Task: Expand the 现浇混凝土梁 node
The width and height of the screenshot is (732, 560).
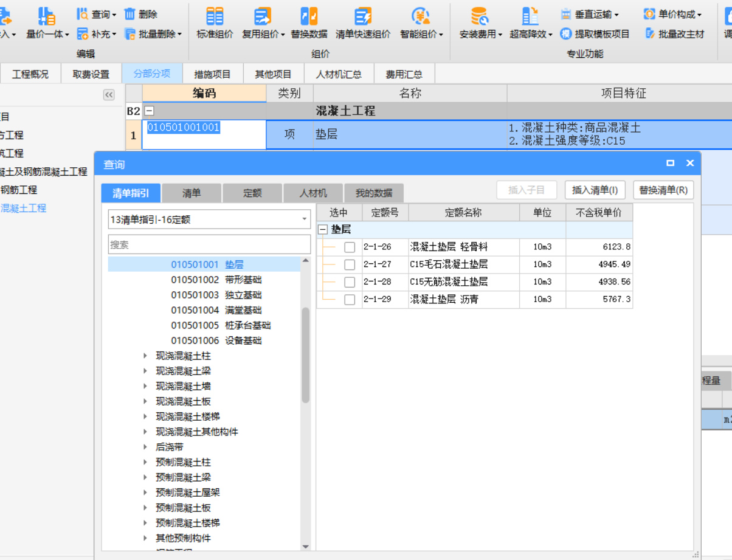Action: [x=145, y=371]
